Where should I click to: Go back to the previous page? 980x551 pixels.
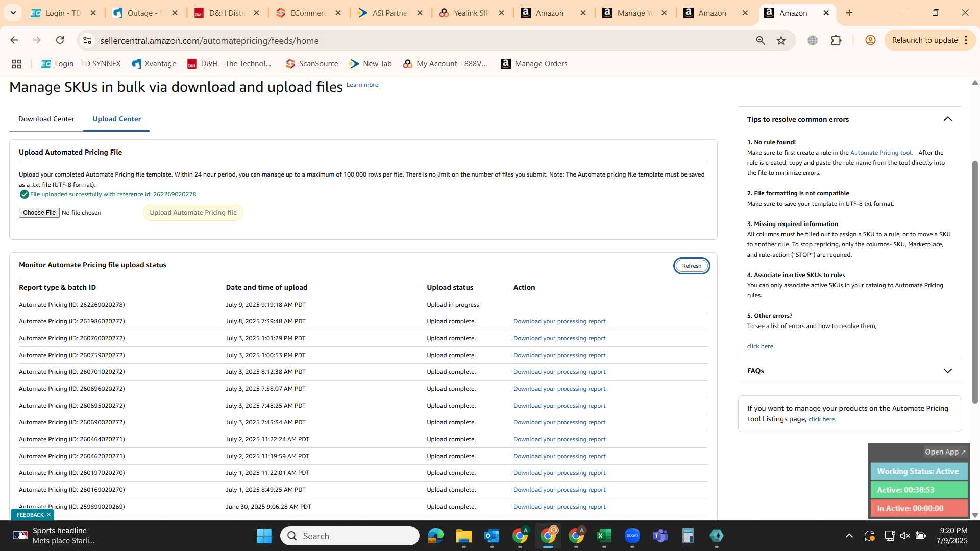coord(14,40)
